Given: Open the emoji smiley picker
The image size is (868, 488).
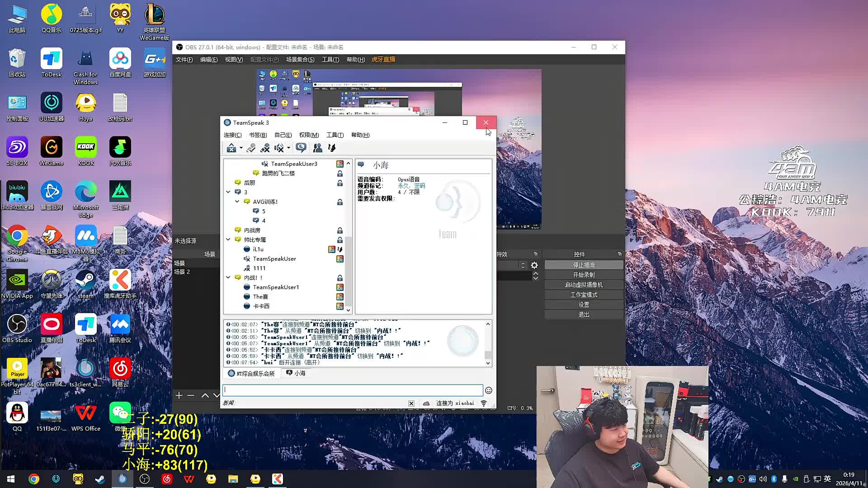Looking at the screenshot, I should coord(488,390).
